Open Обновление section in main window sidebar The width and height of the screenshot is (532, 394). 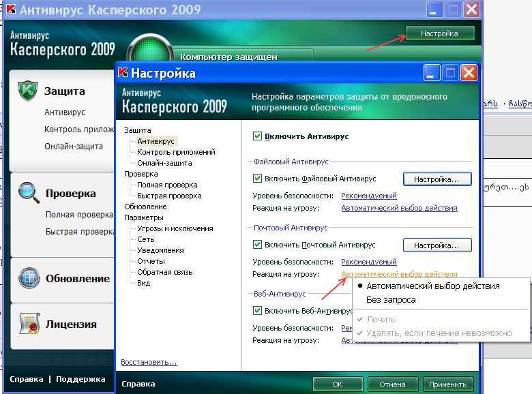point(78,278)
